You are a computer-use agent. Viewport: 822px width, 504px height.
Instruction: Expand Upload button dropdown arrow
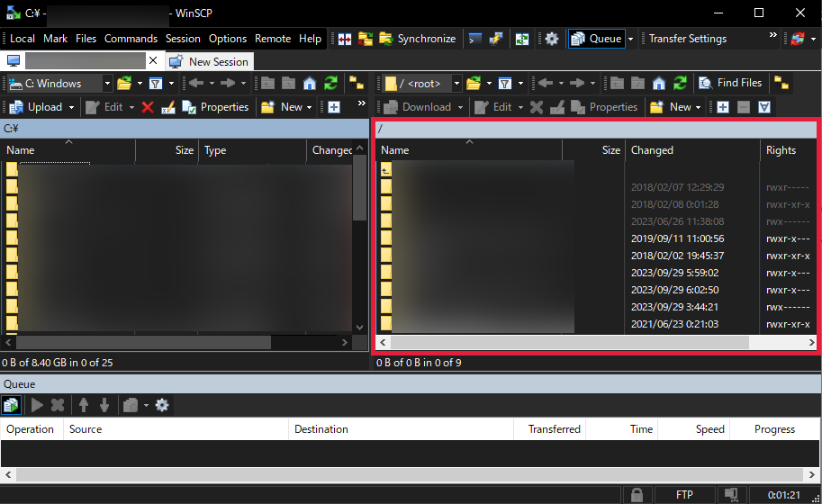pos(71,107)
